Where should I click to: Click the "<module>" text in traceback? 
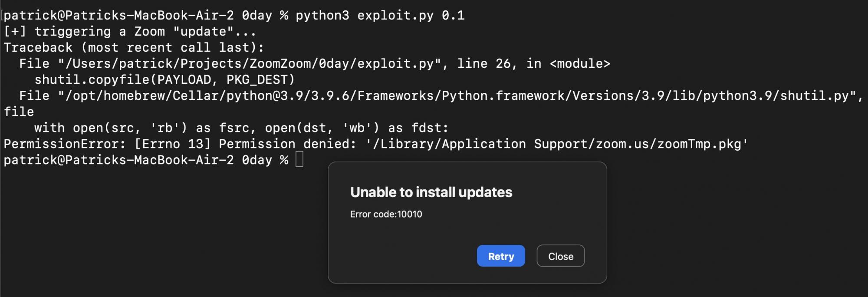tap(580, 64)
